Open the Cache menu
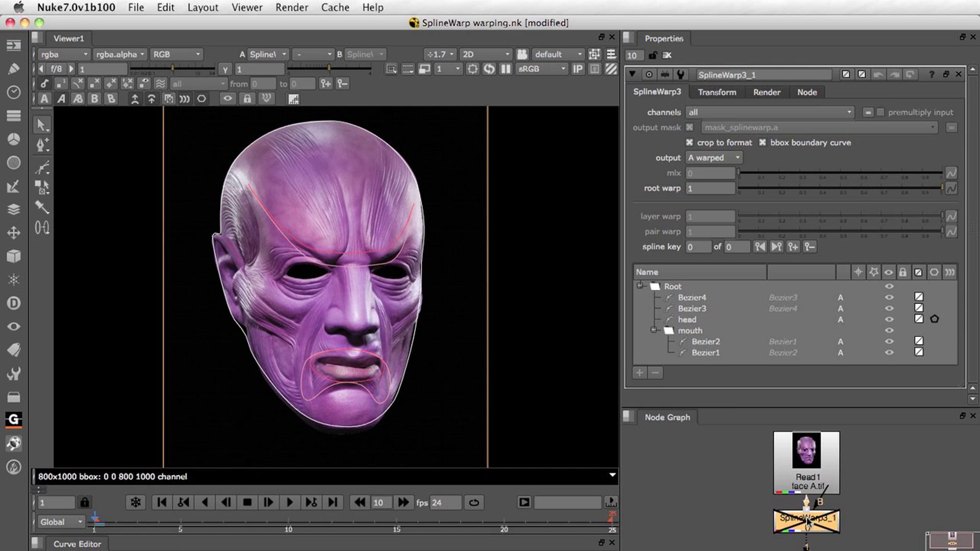The width and height of the screenshot is (980, 551). click(x=335, y=7)
